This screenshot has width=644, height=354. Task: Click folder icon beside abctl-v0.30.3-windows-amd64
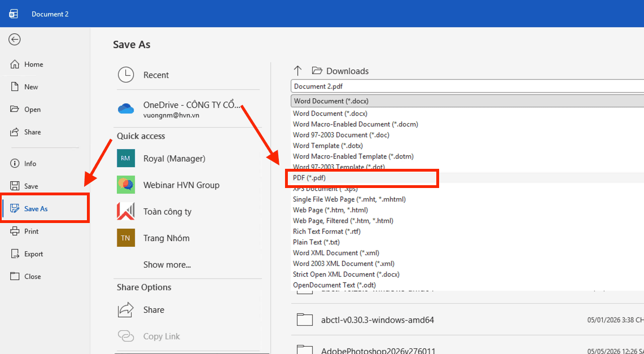305,320
